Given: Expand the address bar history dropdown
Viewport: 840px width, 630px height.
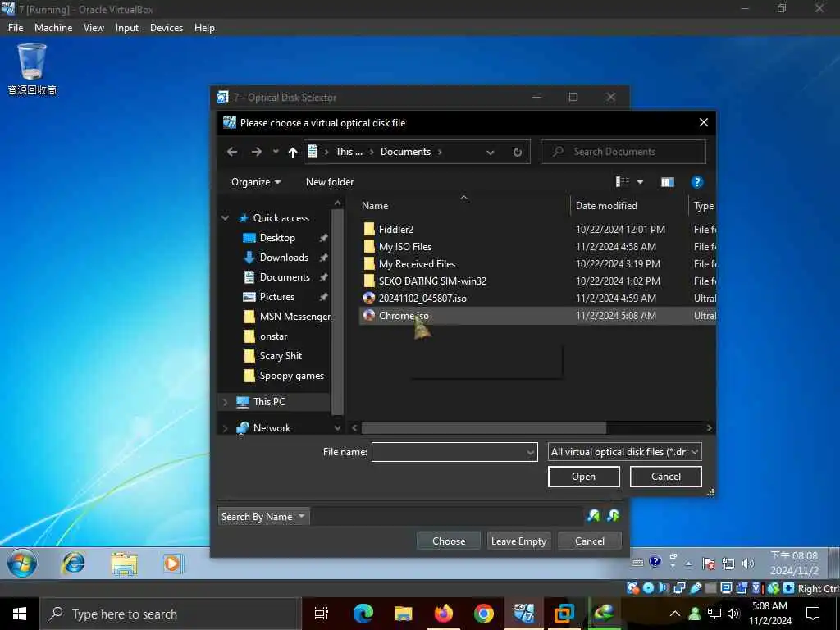Looking at the screenshot, I should point(491,152).
